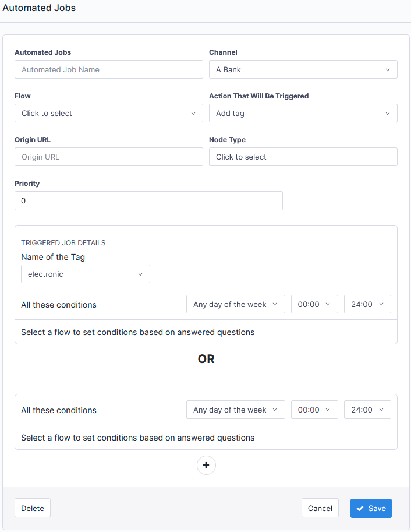Open second condition's day of the week dropdown
411x532 pixels.
click(235, 410)
